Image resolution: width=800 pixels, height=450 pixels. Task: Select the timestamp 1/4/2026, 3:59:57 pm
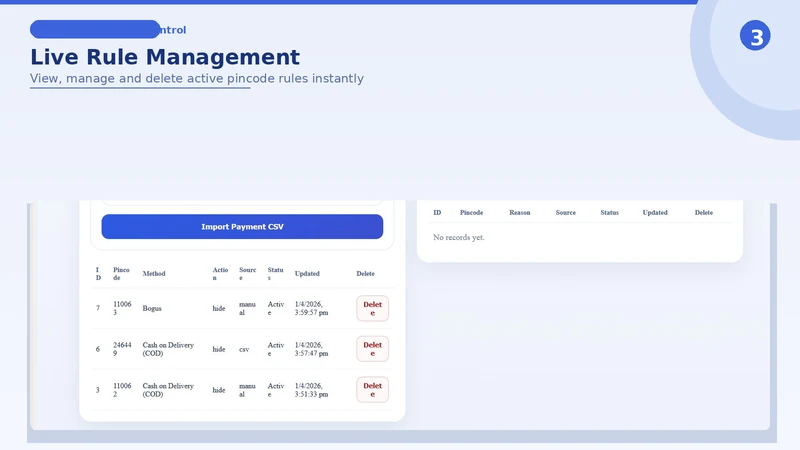tap(311, 308)
